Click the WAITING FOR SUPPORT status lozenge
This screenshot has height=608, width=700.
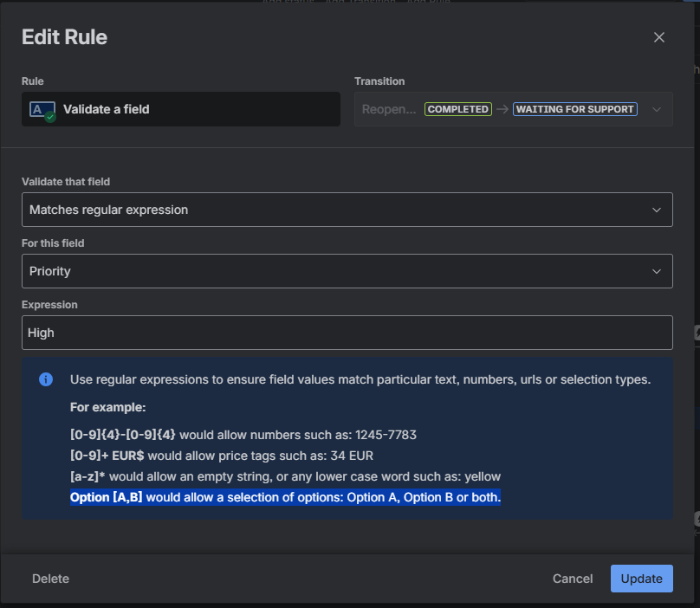pos(575,109)
